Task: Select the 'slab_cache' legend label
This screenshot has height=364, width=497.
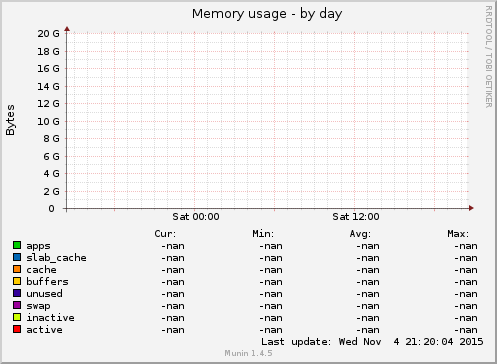Action: click(56, 258)
